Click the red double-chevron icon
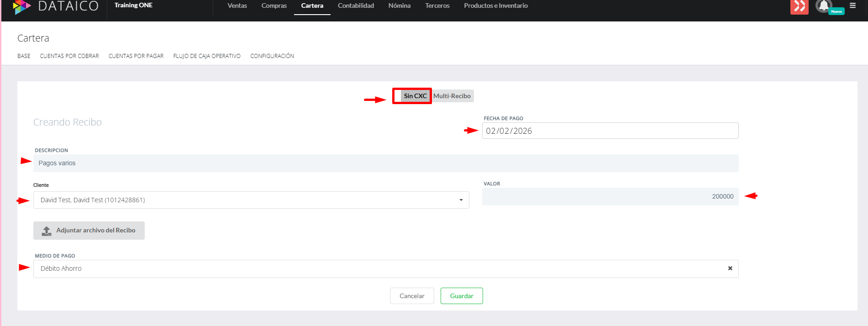Viewport: 868px width, 326px height. point(799,6)
